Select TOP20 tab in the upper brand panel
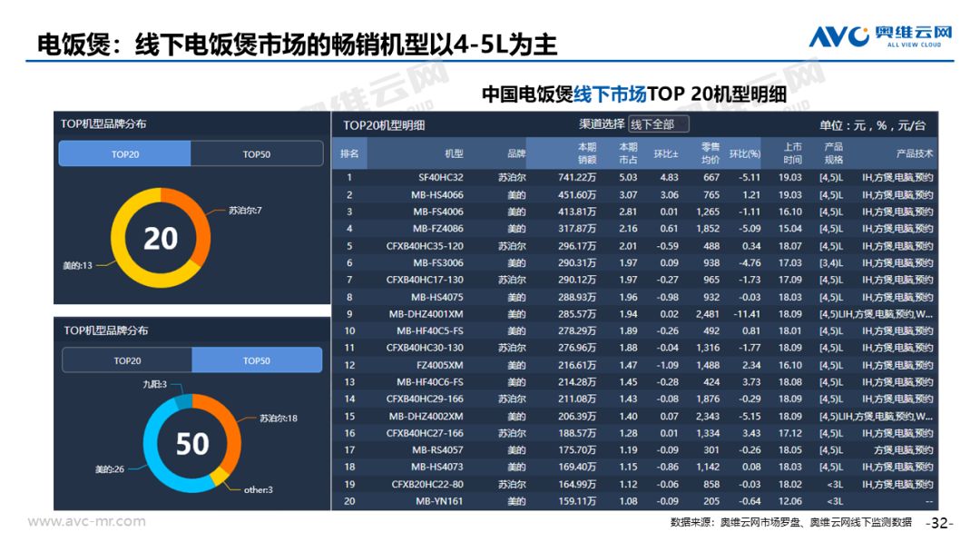 [125, 154]
